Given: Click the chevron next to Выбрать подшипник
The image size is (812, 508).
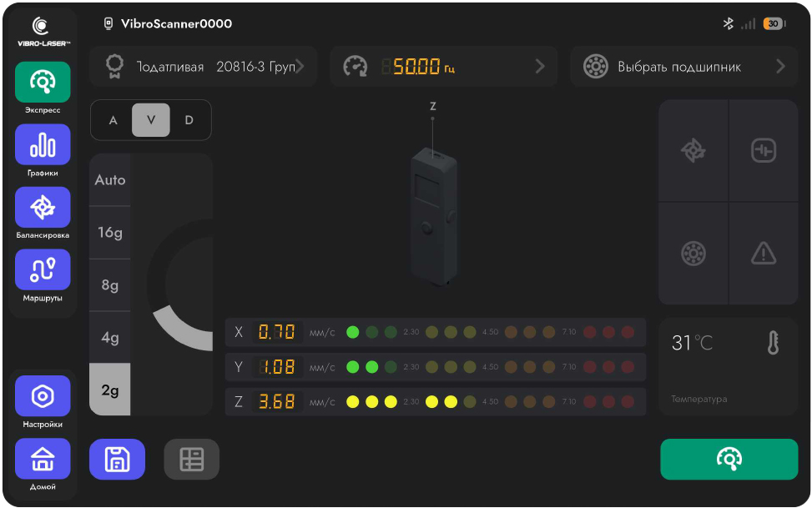Looking at the screenshot, I should tap(780, 66).
